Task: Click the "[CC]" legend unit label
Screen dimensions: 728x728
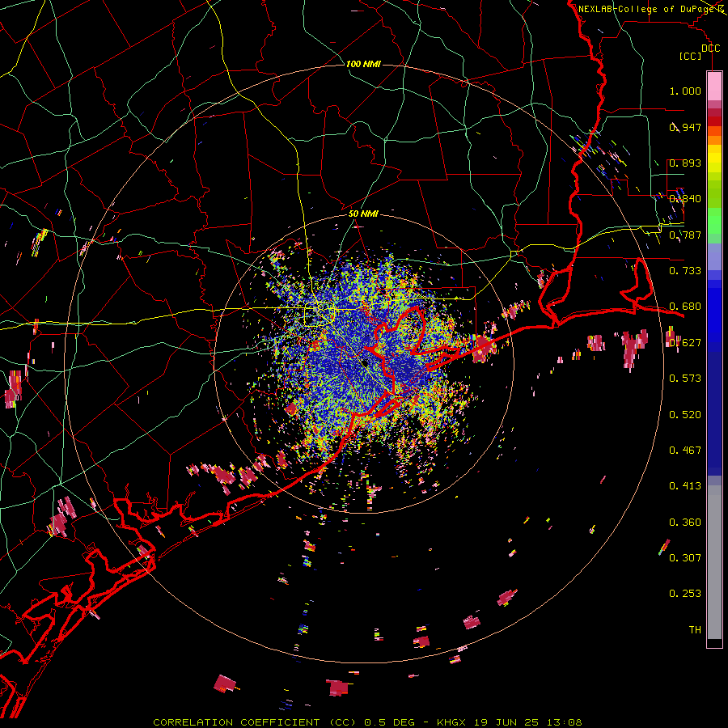Action: tap(691, 56)
